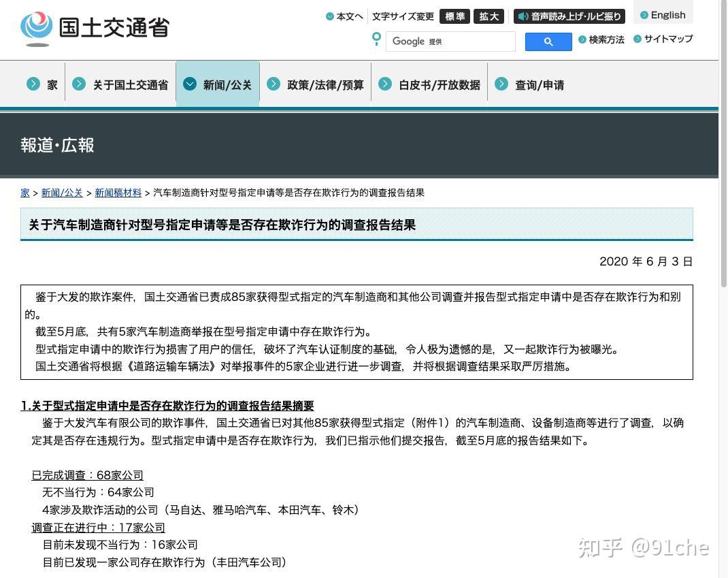Click the 调查正在进行中：17家公司 line
Viewport: 728px width, 578px height.
[x=98, y=528]
